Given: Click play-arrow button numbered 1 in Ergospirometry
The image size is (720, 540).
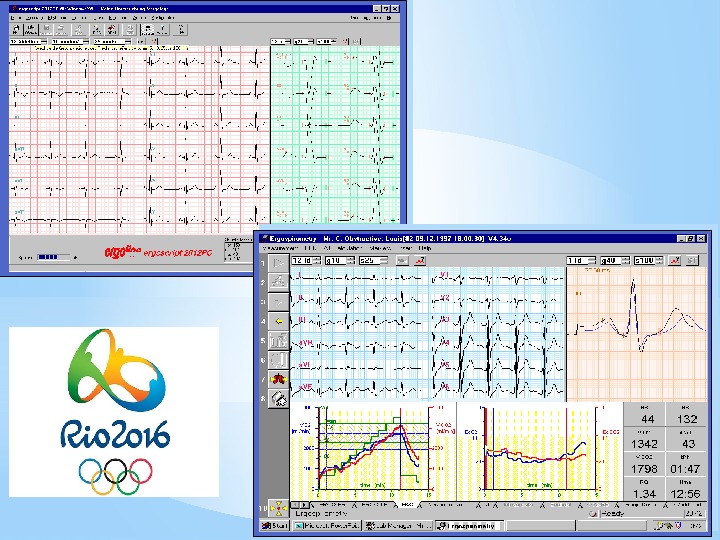Looking at the screenshot, I should 279,263.
